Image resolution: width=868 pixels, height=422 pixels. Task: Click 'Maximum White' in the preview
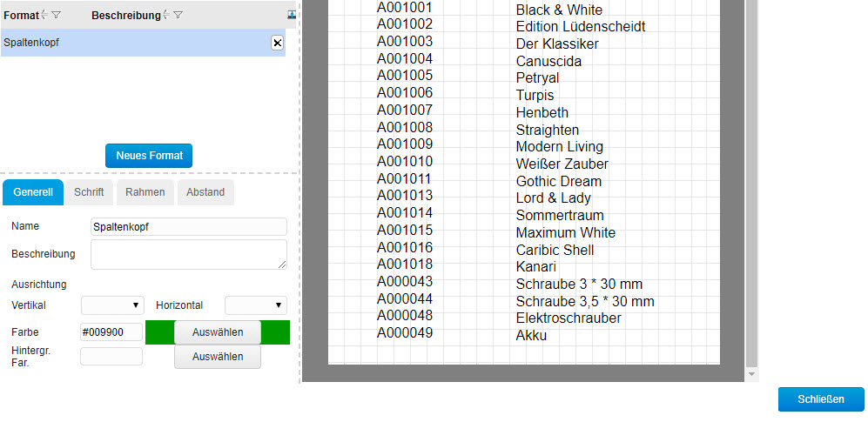point(566,233)
